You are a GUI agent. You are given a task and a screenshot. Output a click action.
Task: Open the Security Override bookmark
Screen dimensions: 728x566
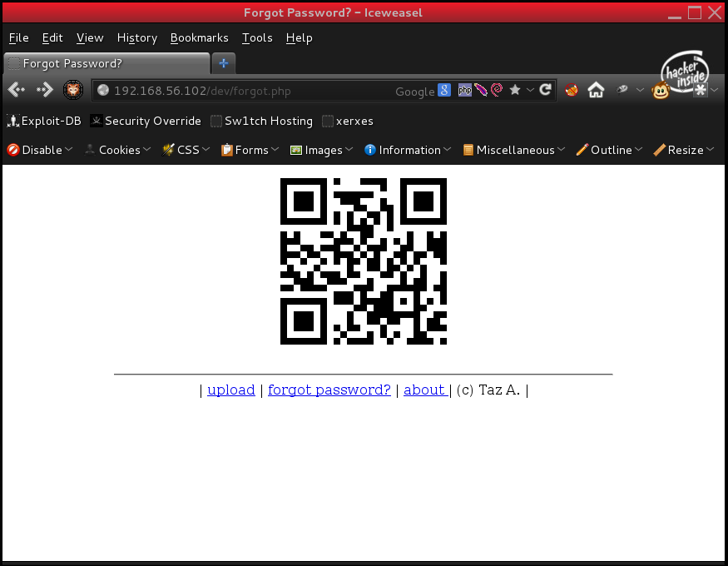[x=146, y=122]
